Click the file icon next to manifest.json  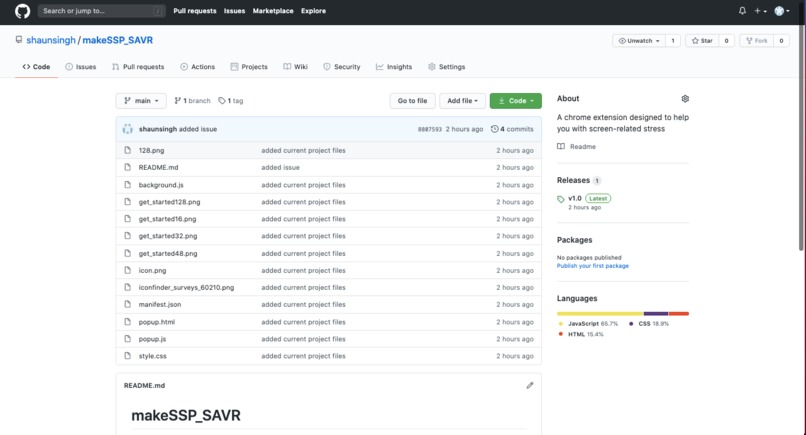tap(127, 304)
